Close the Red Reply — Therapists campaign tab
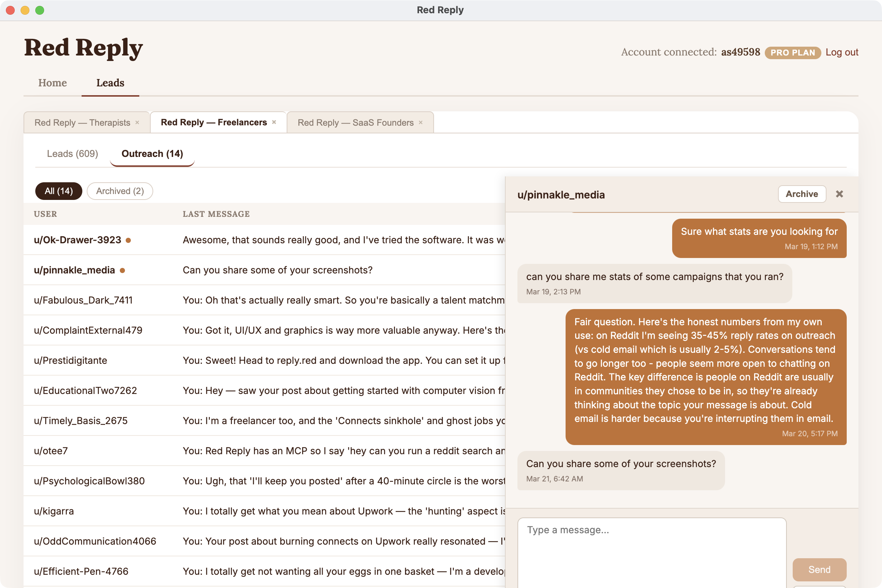882x588 pixels. 137,122
